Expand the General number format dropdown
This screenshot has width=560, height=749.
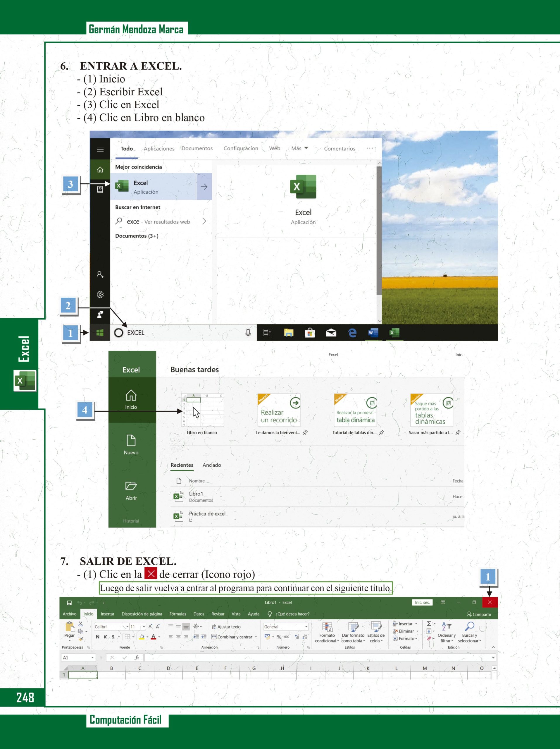click(306, 627)
